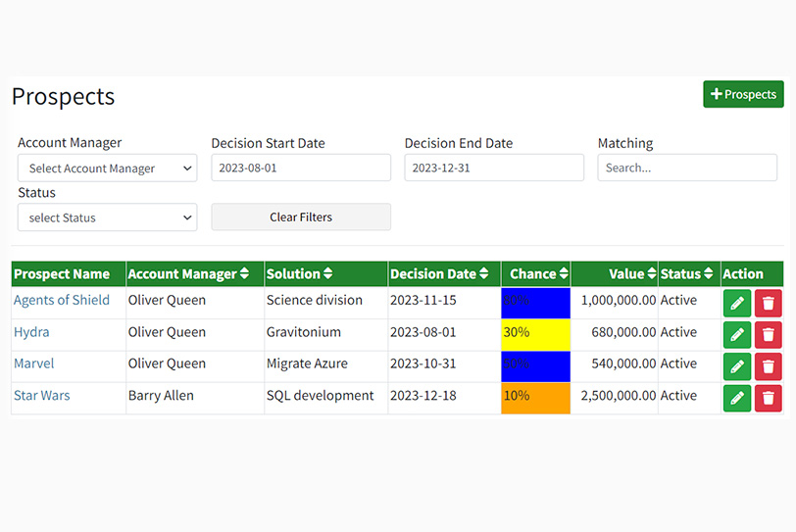Delete the Hydra prospect row
This screenshot has width=796, height=532.
click(x=769, y=335)
